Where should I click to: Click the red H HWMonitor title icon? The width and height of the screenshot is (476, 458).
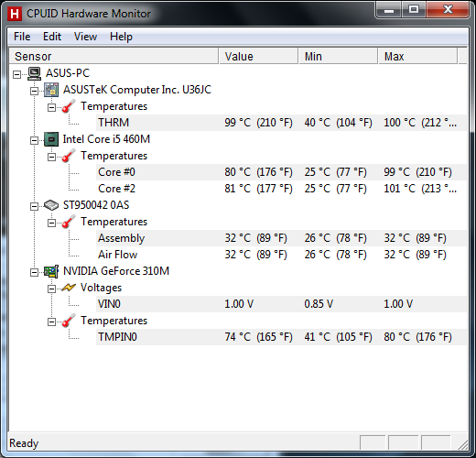click(15, 14)
